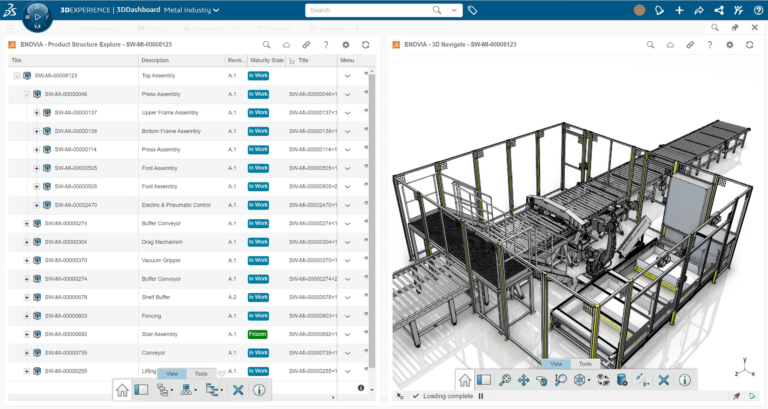
Task: Click Home icon in structure explorer toolbar
Action: (122, 390)
